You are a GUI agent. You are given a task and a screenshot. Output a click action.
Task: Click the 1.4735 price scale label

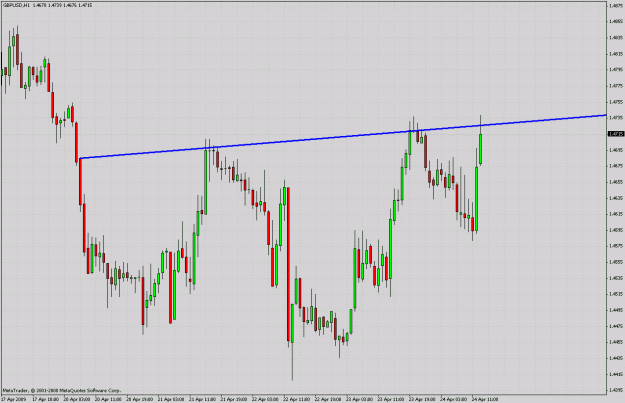616,118
